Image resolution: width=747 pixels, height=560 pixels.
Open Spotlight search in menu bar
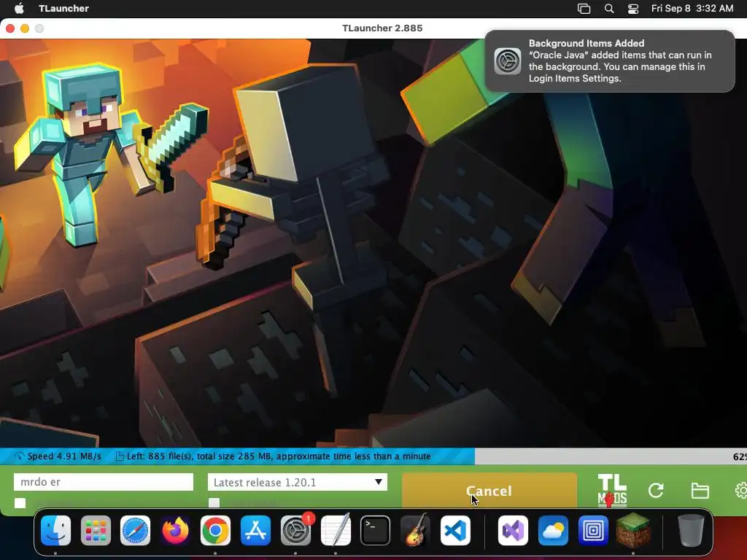[x=609, y=9]
